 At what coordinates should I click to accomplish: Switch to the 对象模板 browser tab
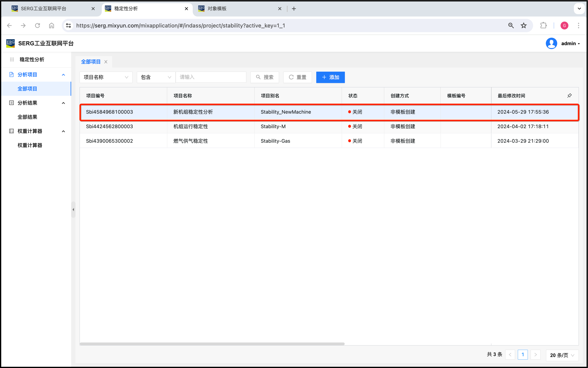(x=217, y=9)
